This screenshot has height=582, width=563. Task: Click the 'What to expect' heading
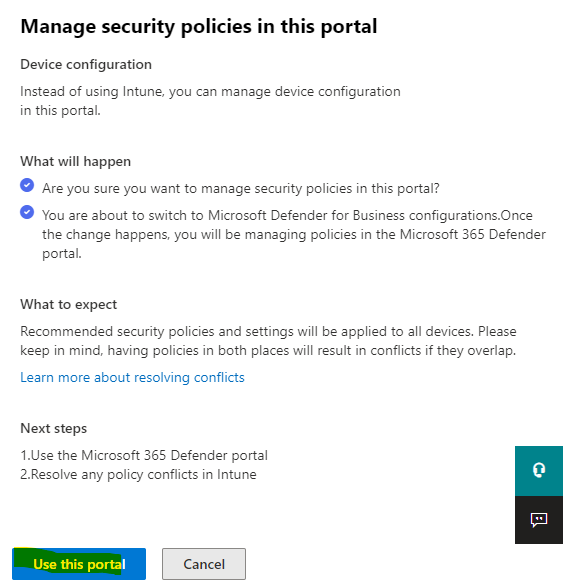pos(69,304)
